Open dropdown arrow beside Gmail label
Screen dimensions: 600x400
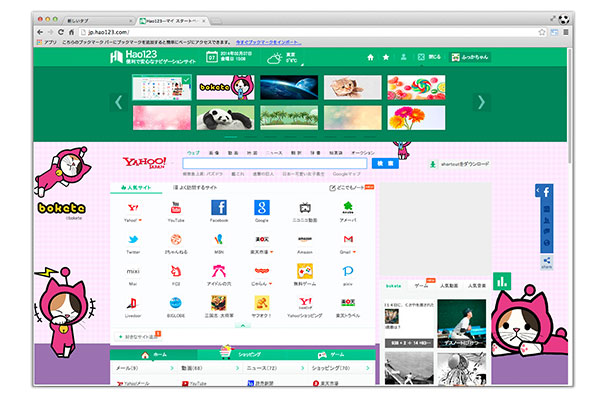point(354,252)
